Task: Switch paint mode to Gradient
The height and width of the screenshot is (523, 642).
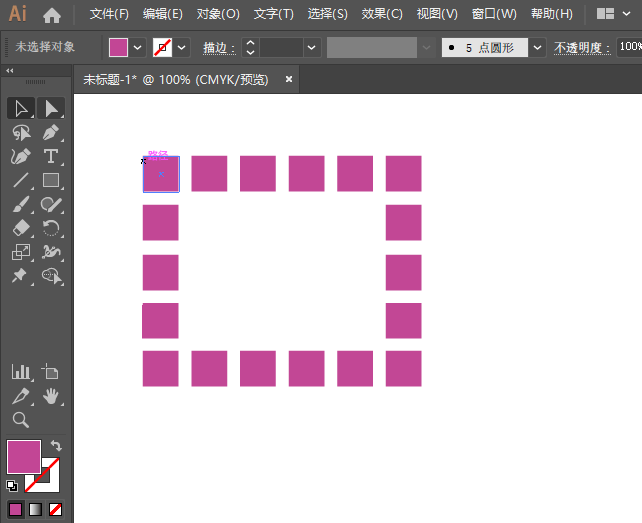Action: coord(35,509)
